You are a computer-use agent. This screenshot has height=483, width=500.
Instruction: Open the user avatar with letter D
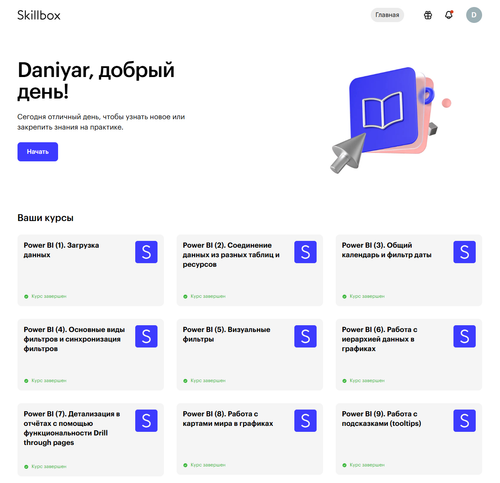pos(474,15)
